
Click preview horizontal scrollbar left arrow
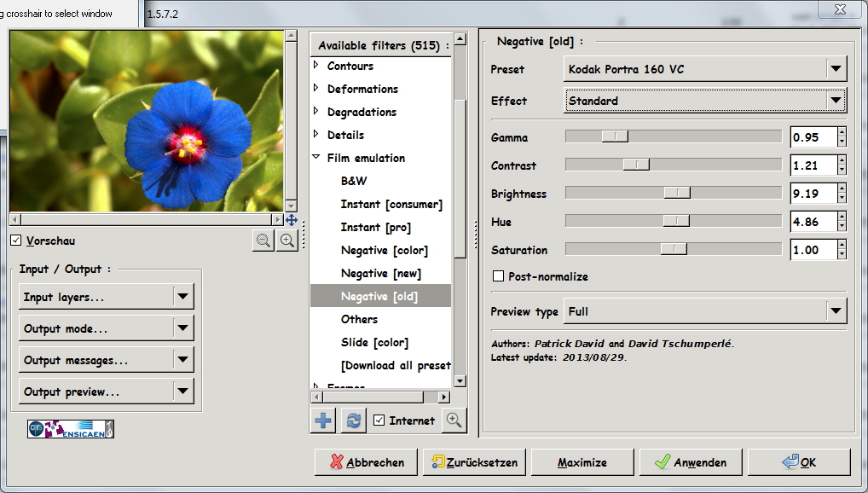[15, 219]
